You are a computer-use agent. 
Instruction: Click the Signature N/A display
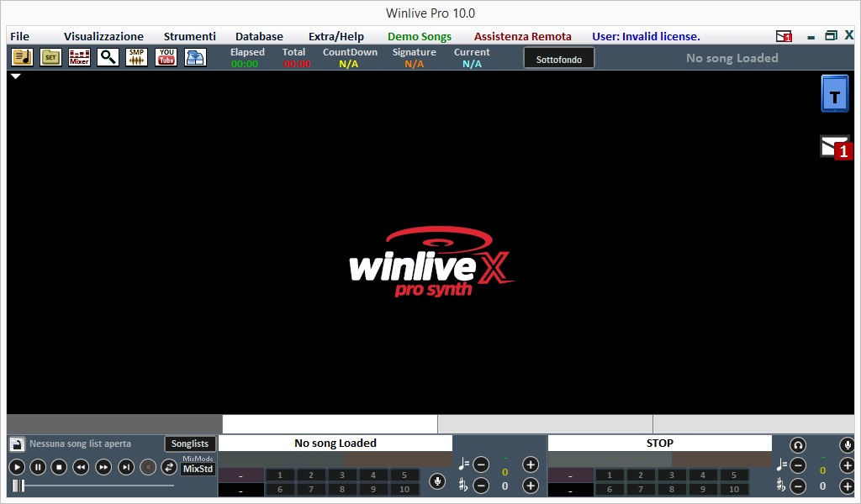point(414,64)
